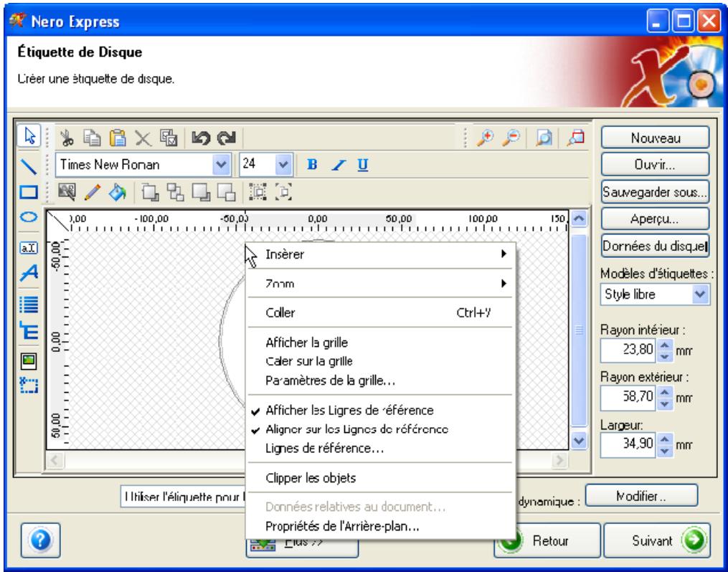Open the Style libre template dropdown
Screen dimensions: 728x572
[700, 294]
